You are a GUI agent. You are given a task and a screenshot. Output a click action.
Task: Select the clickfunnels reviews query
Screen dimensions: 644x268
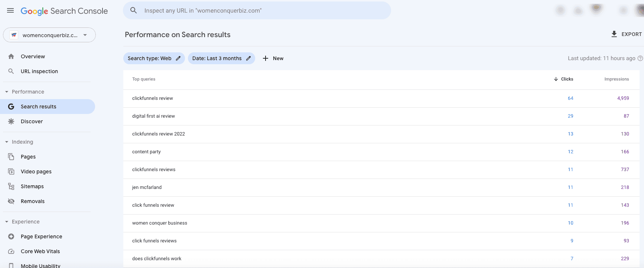click(x=381, y=170)
